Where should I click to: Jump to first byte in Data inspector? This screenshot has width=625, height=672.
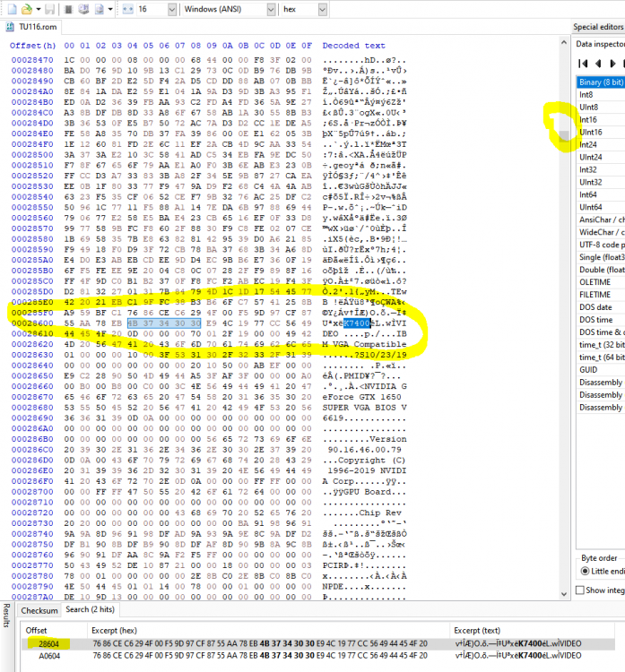click(x=583, y=64)
